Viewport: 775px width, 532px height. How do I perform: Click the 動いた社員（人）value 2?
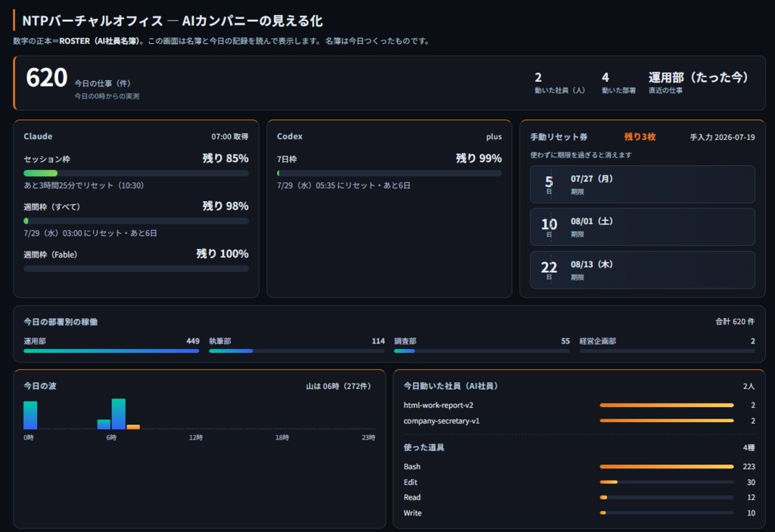tap(538, 77)
